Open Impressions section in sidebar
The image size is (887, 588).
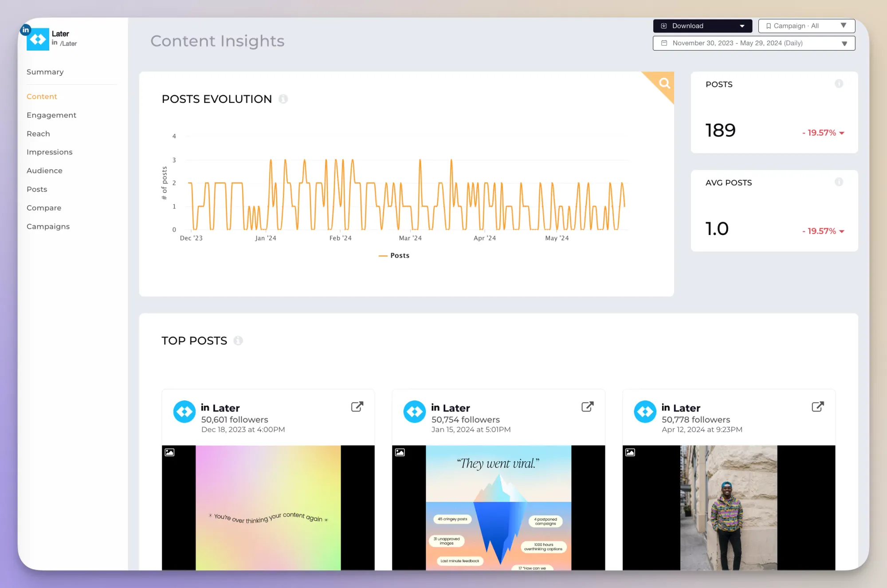pyautogui.click(x=50, y=152)
